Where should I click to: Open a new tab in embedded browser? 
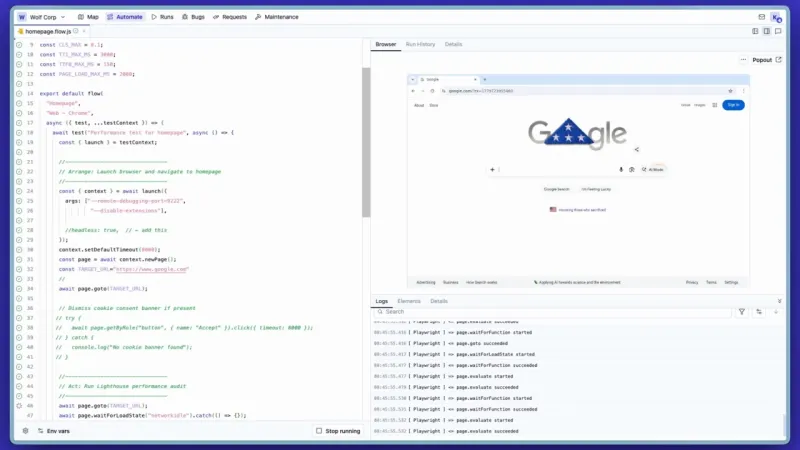[x=485, y=80]
